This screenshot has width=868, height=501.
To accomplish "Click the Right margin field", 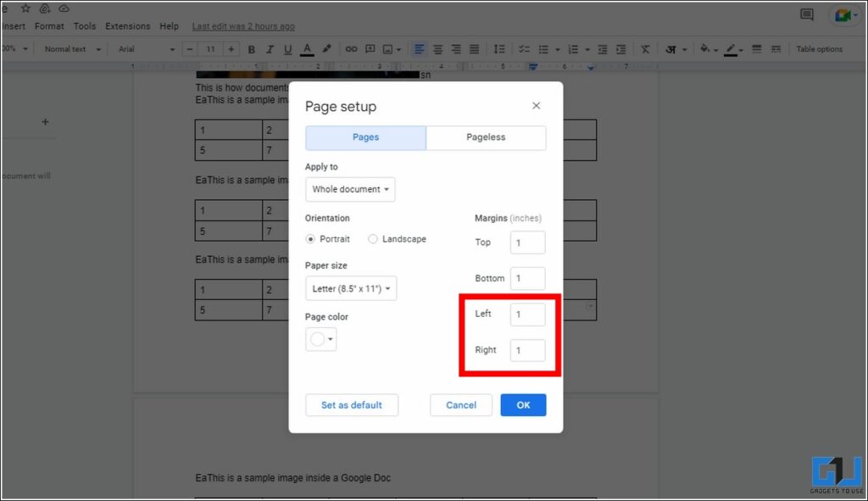I will click(x=527, y=350).
